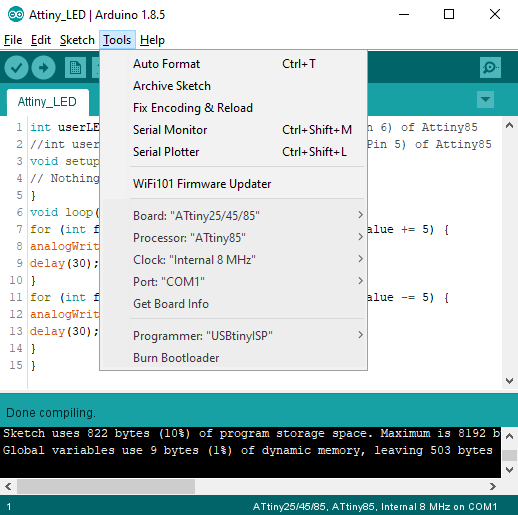This screenshot has width=518, height=515.
Task: Click horizontal scroll left arrow
Action: pyautogui.click(x=8, y=486)
